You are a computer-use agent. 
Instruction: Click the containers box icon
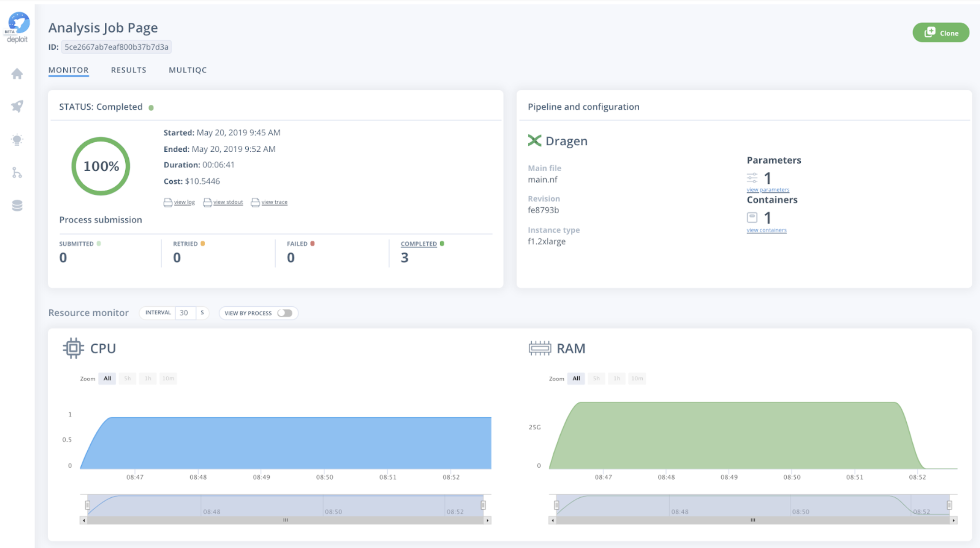pyautogui.click(x=752, y=217)
